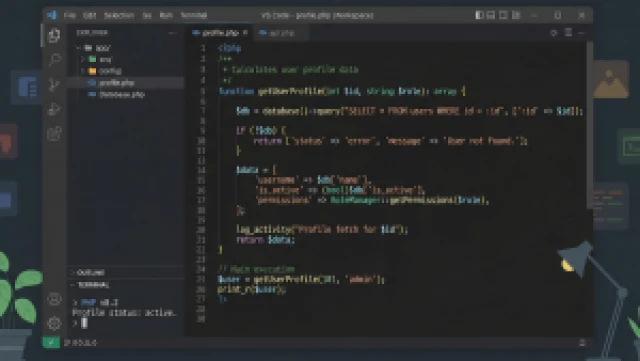The height and width of the screenshot is (361, 640).
Task: Toggle the primary side bar layout icon
Action: (x=480, y=16)
